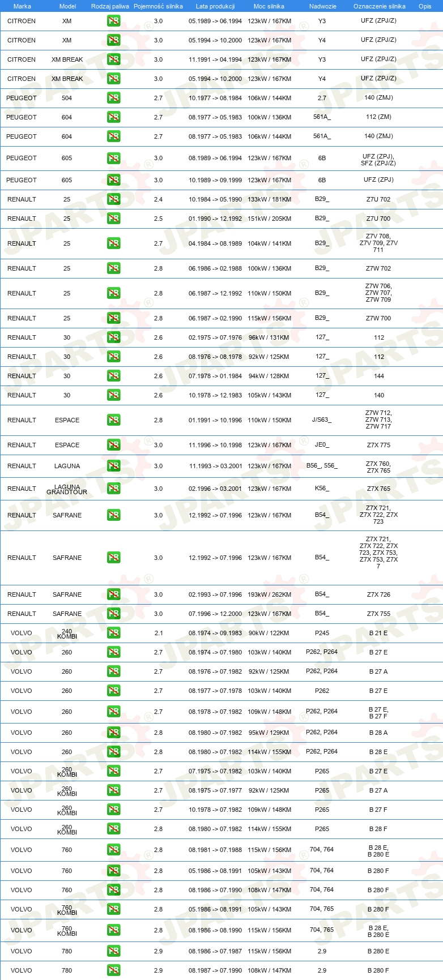Click fuel icon in Peugeot 604 112 (ZM) row

[113, 117]
